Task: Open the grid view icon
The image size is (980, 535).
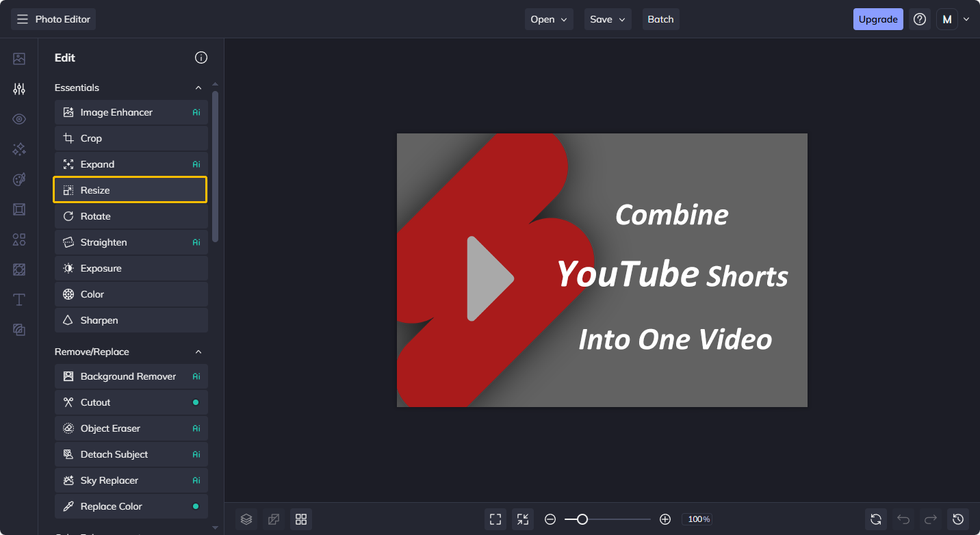Action: point(301,519)
